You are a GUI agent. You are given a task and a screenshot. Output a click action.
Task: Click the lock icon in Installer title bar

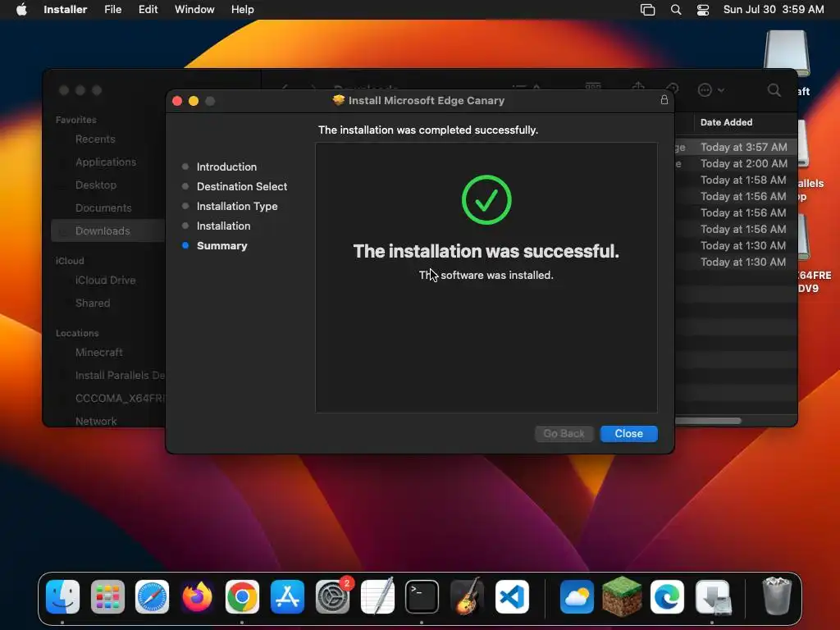point(664,99)
